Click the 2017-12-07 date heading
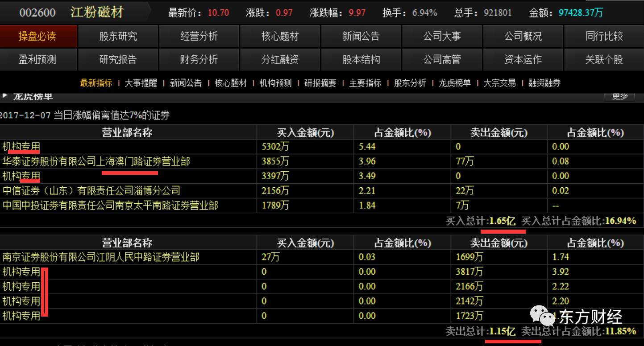644x346 pixels. [25, 115]
